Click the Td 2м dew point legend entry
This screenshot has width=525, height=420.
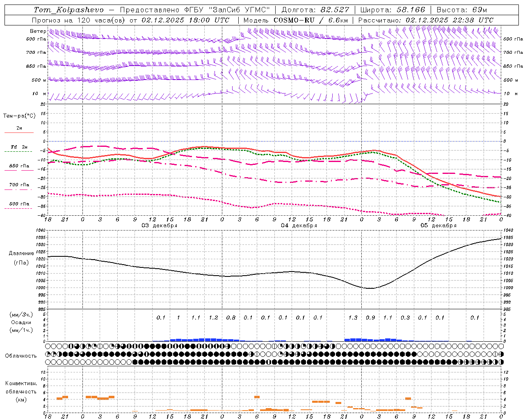point(19,147)
